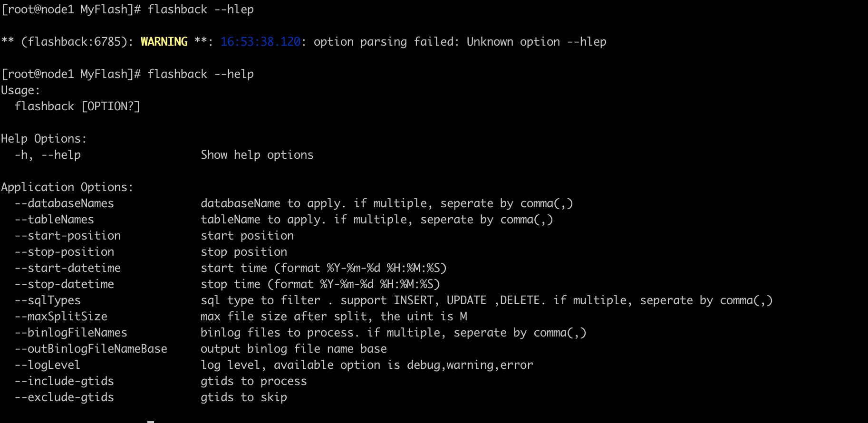Click the --logLevel option

48,365
